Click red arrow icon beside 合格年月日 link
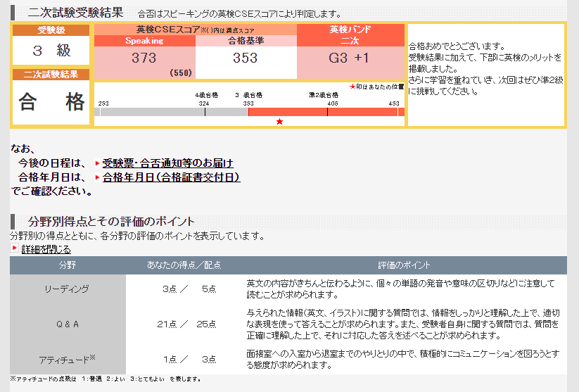Screen dimensions: 579x392 [x=97, y=177]
